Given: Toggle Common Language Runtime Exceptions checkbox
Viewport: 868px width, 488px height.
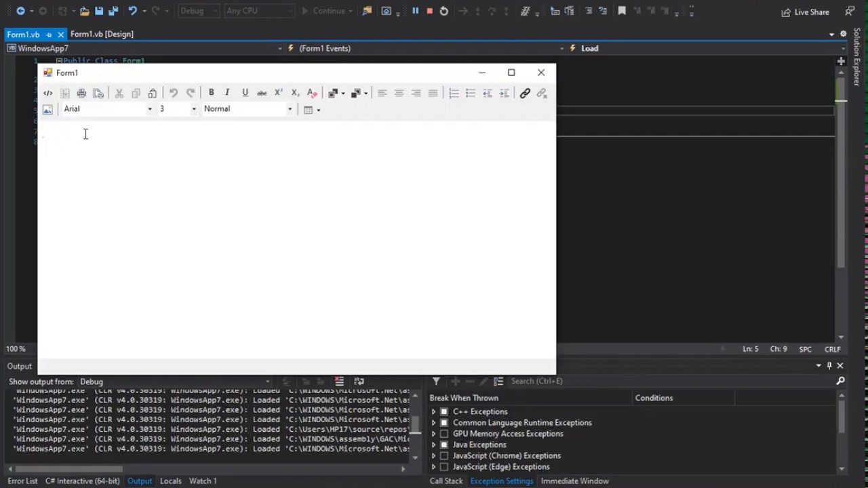Looking at the screenshot, I should (444, 422).
